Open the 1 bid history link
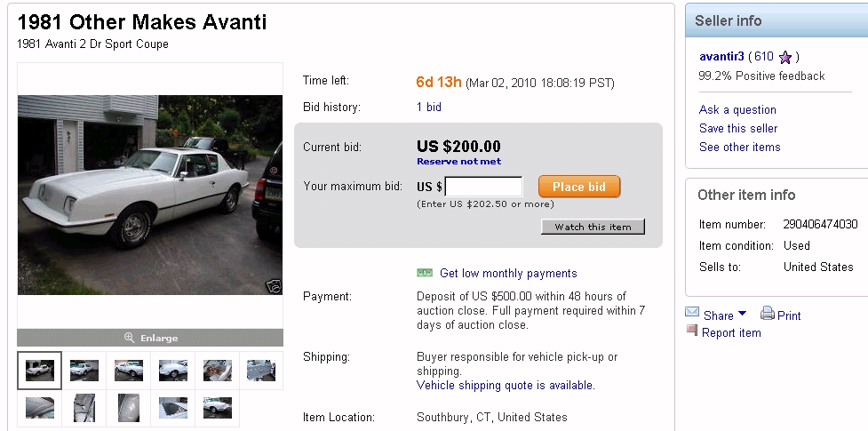868x431 pixels. pos(429,107)
